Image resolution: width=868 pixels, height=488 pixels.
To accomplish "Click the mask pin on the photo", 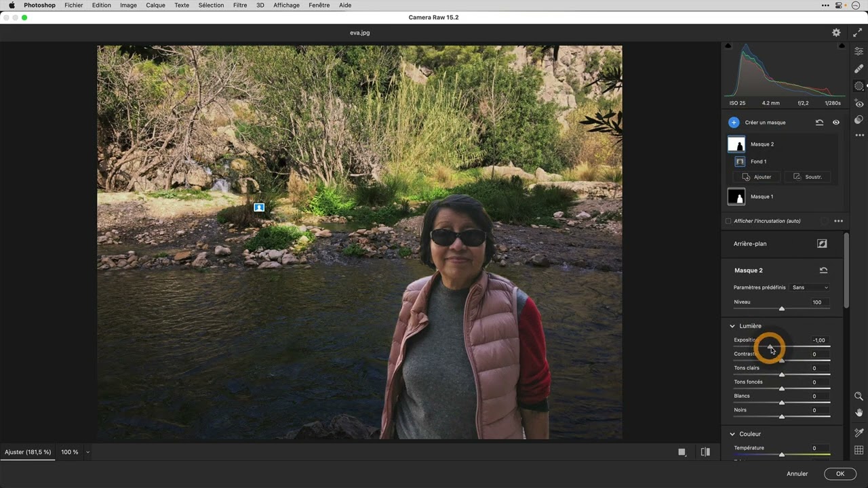I will tap(259, 207).
